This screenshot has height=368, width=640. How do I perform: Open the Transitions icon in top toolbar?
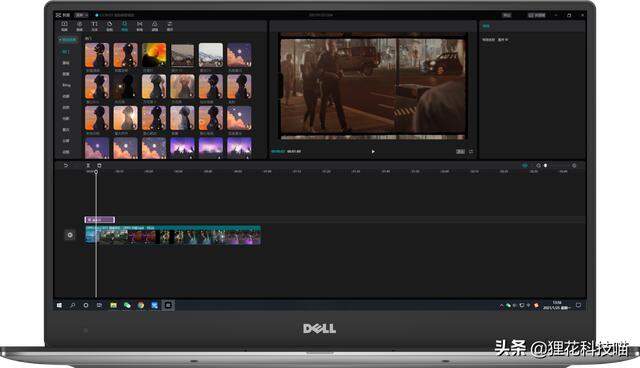click(x=140, y=26)
